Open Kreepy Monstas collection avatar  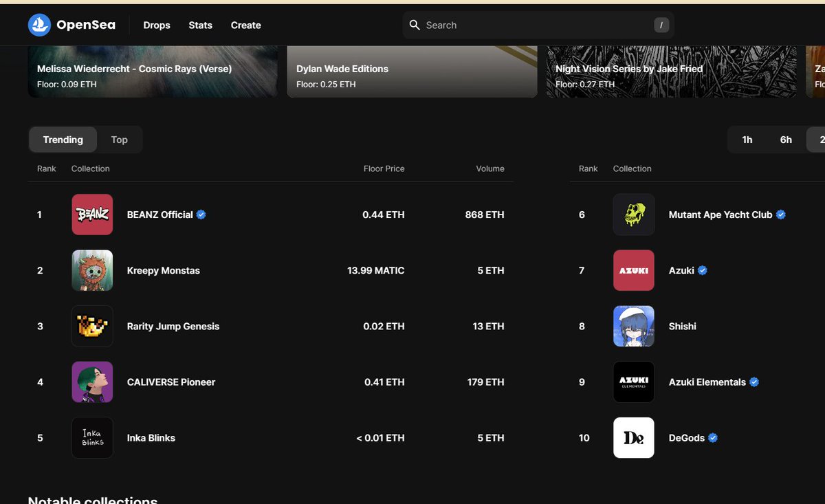pos(92,270)
